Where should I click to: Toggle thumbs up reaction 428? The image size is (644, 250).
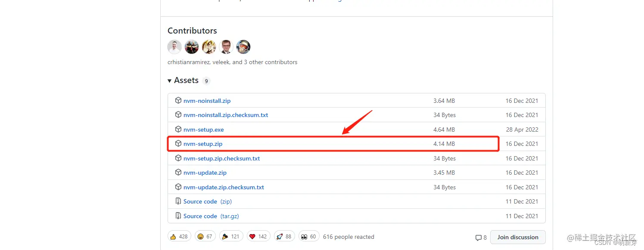pos(179,236)
